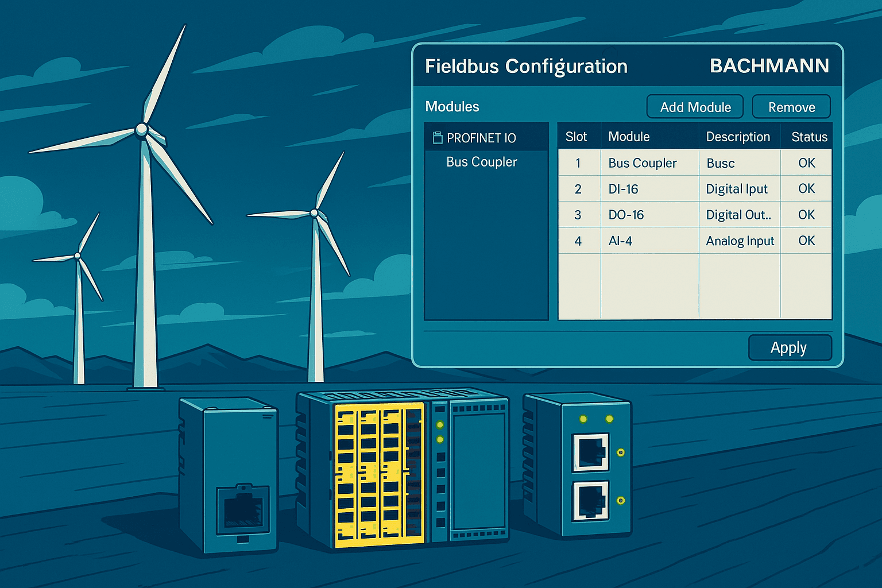
Task: Click the Modules section label
Action: 452,107
